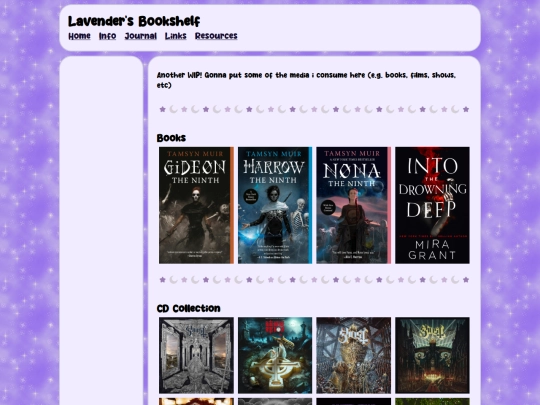The height and width of the screenshot is (405, 540).
Task: Select the Into the Drowning Deep cover
Action: tap(432, 205)
